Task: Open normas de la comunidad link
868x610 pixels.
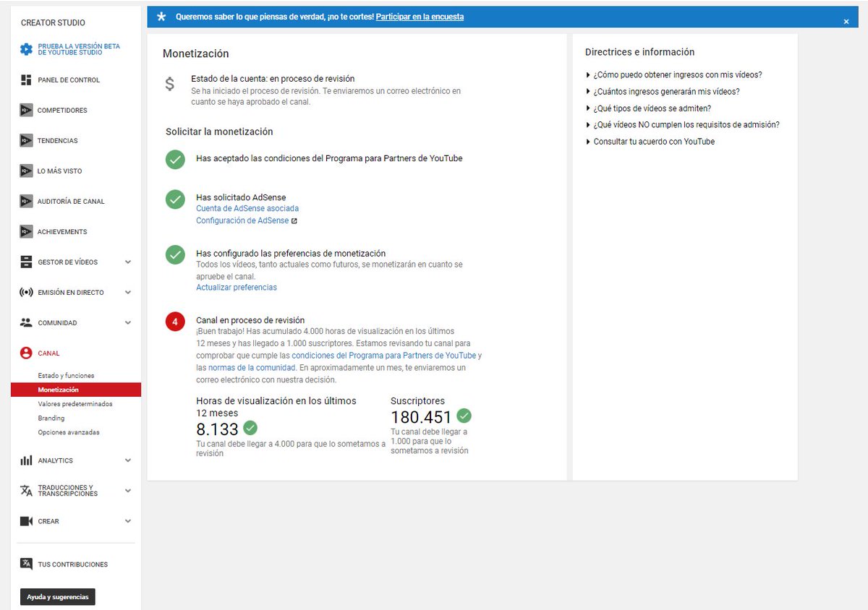Action: click(x=252, y=368)
